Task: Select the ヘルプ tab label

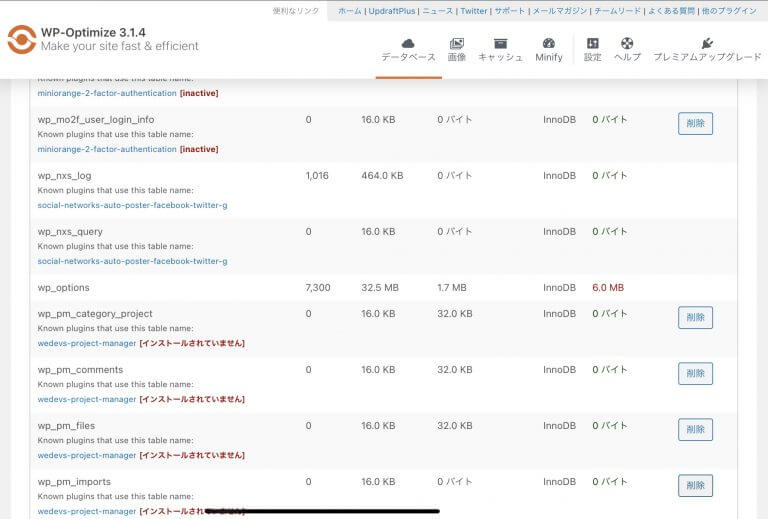Action: (x=627, y=57)
